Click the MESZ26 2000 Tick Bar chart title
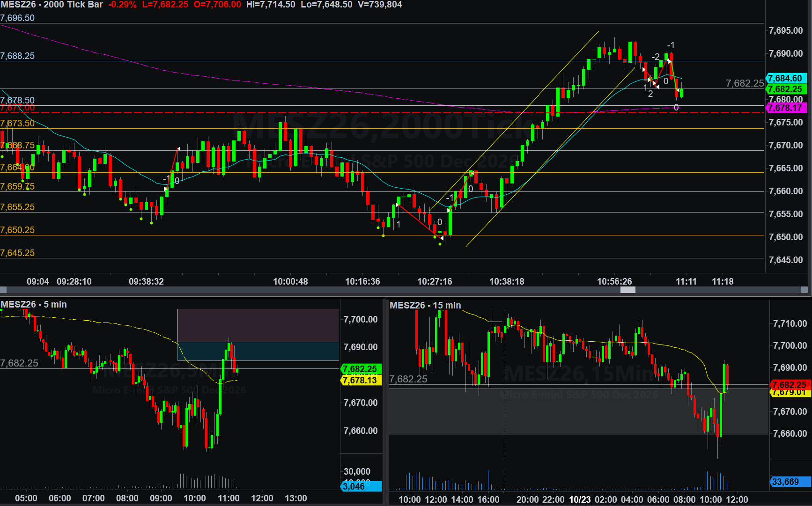 click(52, 5)
